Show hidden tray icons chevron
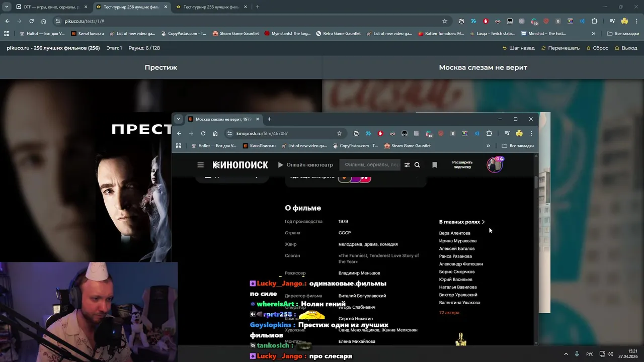The width and height of the screenshot is (644, 362). pyautogui.click(x=566, y=354)
